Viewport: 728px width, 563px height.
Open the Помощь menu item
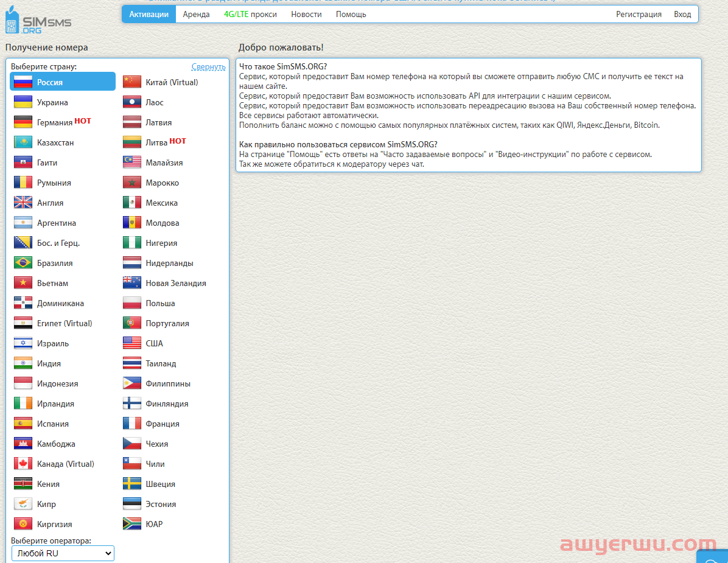tap(351, 15)
